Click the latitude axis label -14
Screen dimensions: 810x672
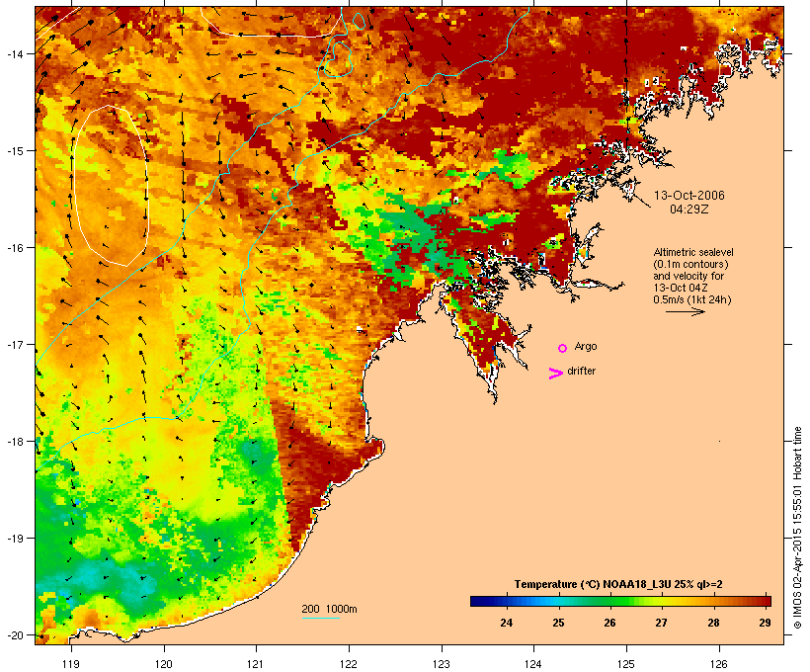point(14,53)
